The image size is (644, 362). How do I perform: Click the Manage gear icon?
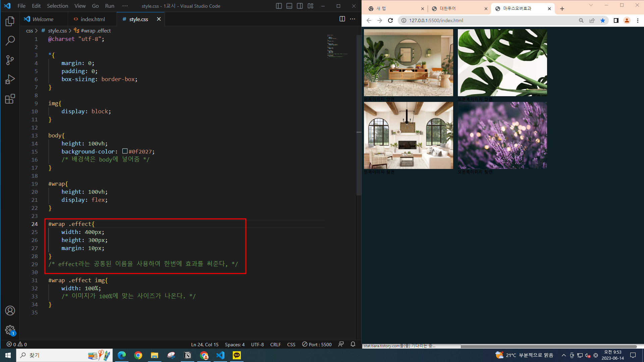point(10,330)
